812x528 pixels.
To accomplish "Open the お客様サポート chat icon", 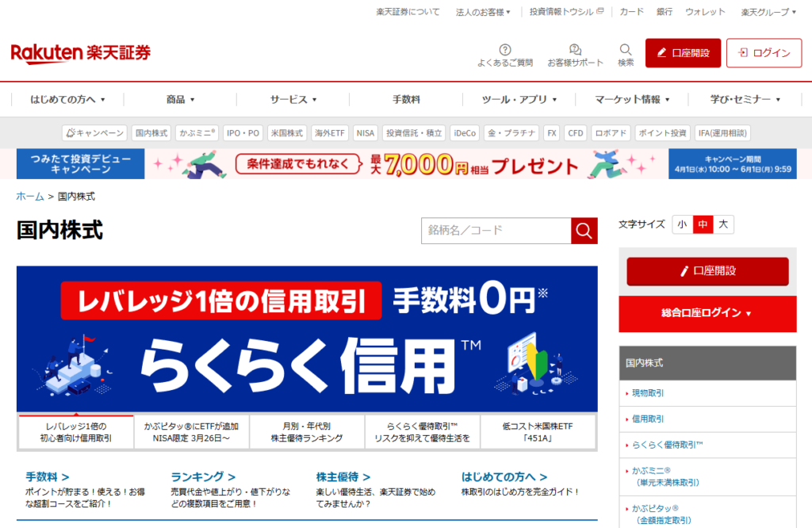I will (x=575, y=50).
